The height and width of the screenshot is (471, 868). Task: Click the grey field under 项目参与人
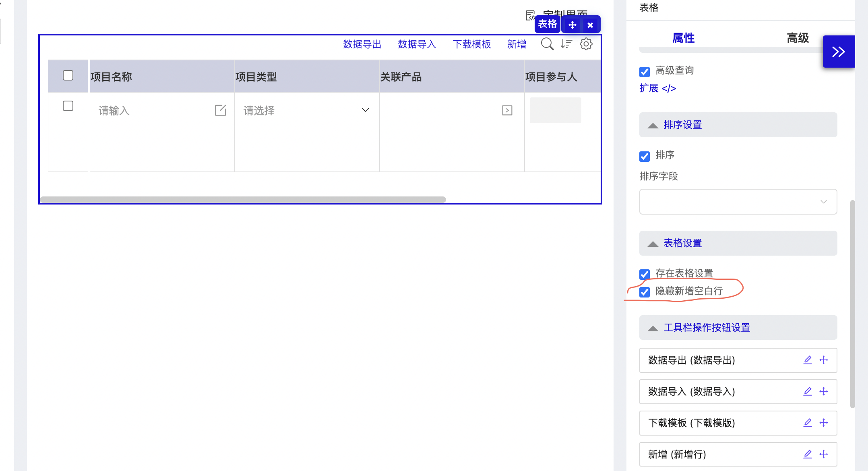coord(555,110)
